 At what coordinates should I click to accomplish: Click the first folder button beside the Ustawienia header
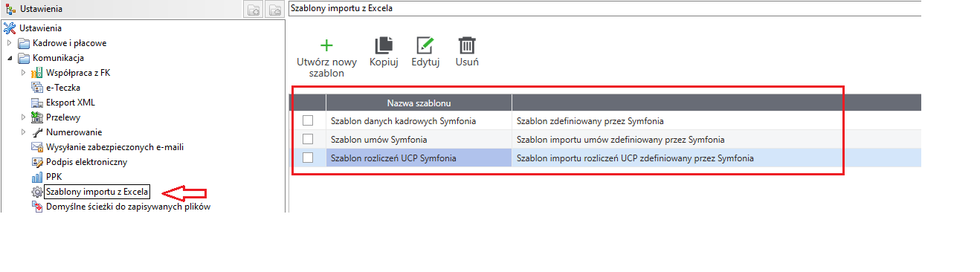point(254,10)
